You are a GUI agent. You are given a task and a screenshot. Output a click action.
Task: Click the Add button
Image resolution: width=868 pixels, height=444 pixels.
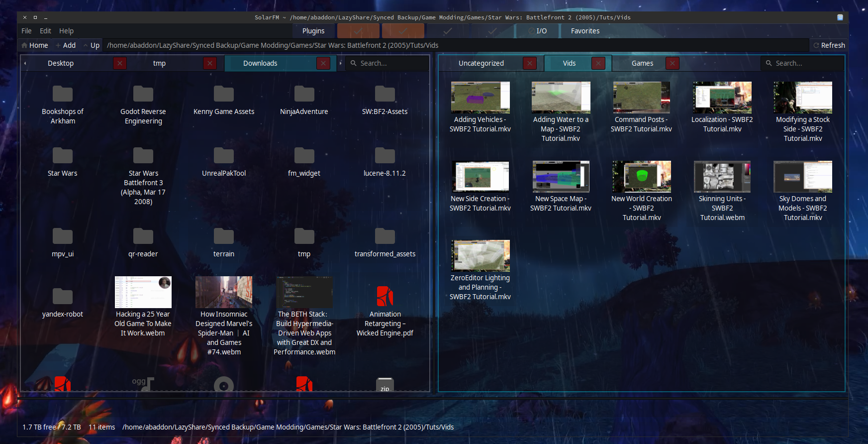(x=66, y=45)
